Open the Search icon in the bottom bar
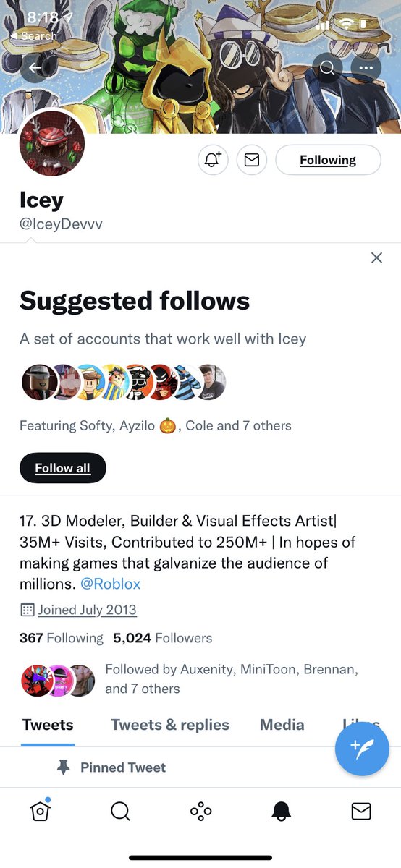401x868 pixels. point(120,812)
